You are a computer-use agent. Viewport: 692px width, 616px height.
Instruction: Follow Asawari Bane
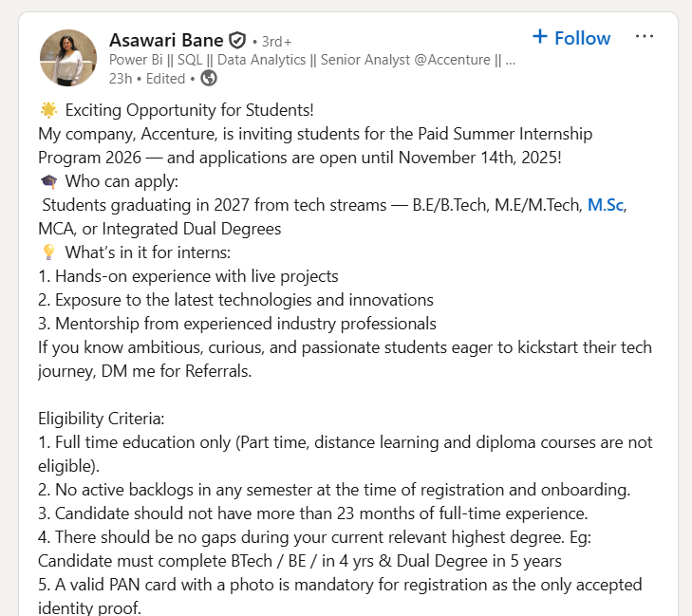pyautogui.click(x=582, y=38)
